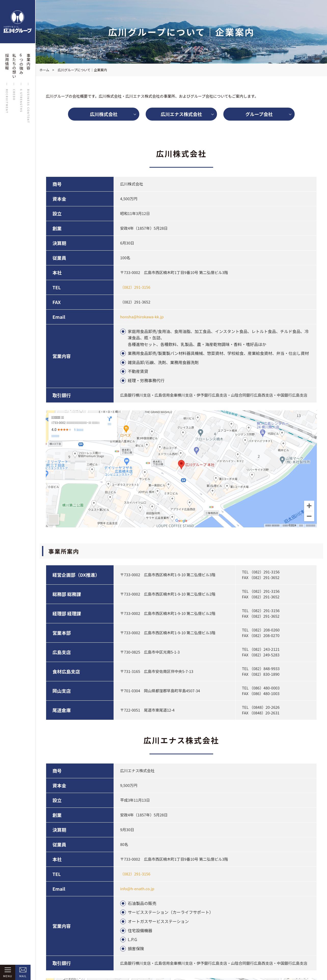Screen dimensions: 327x980
Task: Open the review count link in map card
Action: [x=79, y=430]
